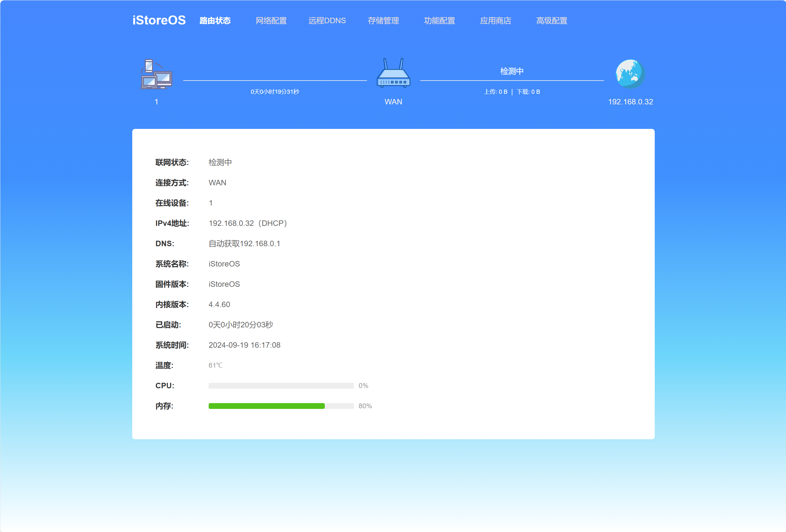Screen dimensions: 786x532
Task: Click the IPv4地址 label
Action: (x=172, y=223)
